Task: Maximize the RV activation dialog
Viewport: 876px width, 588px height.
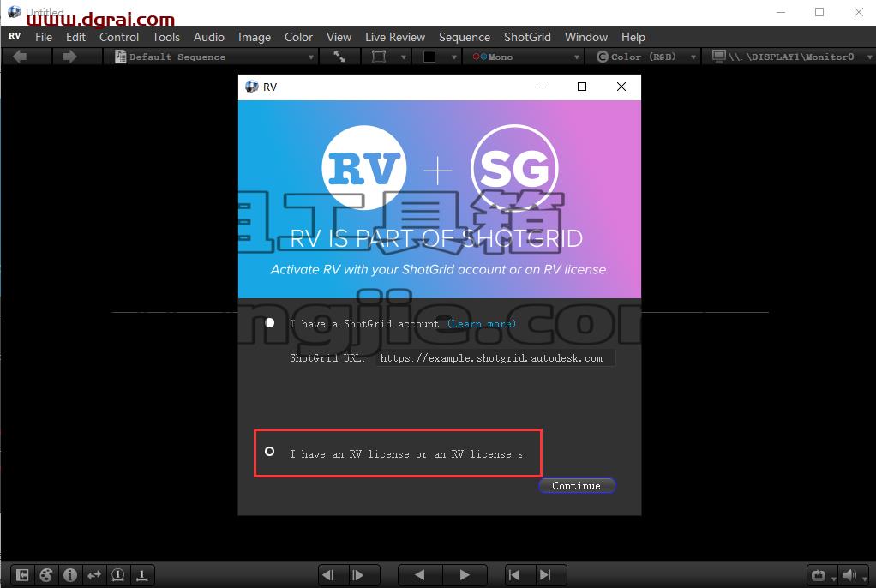Action: point(582,87)
